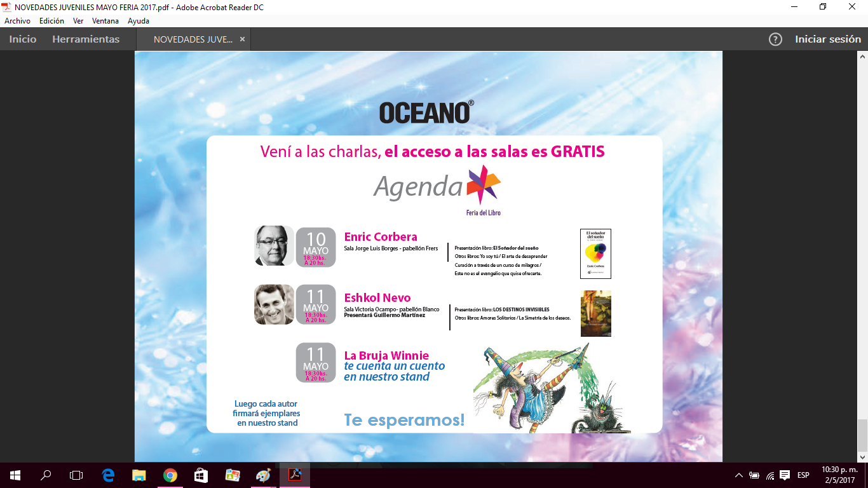
Task: Open the Ventana menu
Action: pos(105,21)
